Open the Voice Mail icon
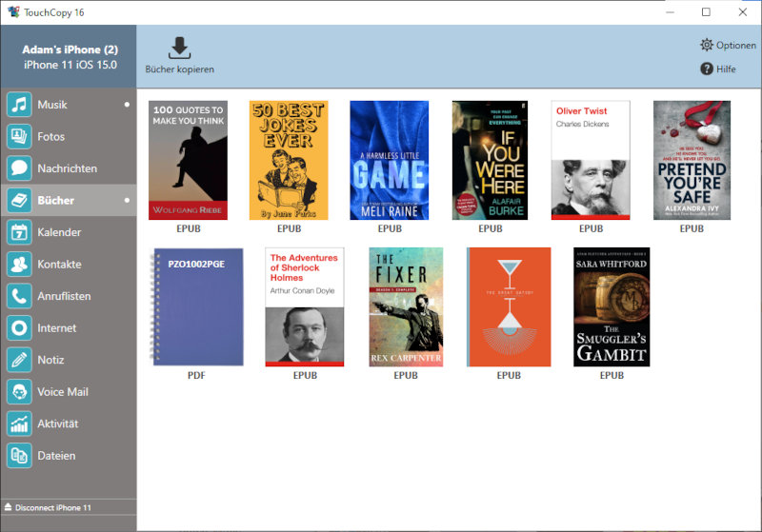762x532 pixels. point(19,392)
